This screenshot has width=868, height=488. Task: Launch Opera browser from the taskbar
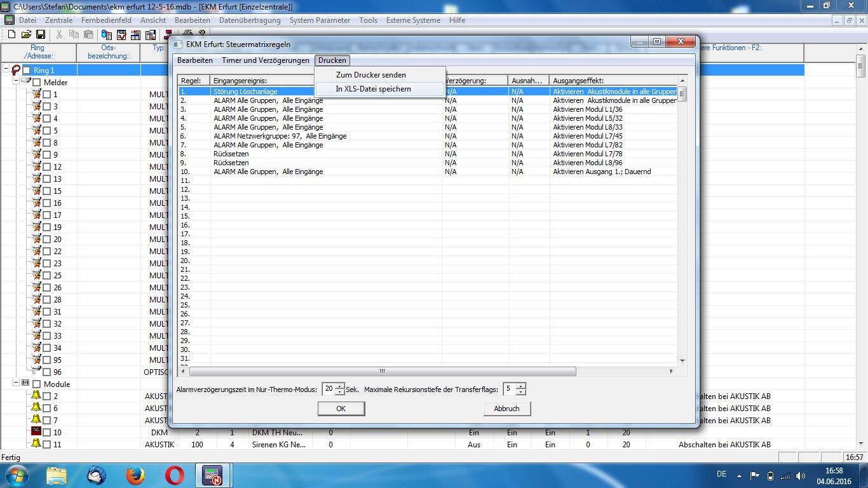(174, 475)
